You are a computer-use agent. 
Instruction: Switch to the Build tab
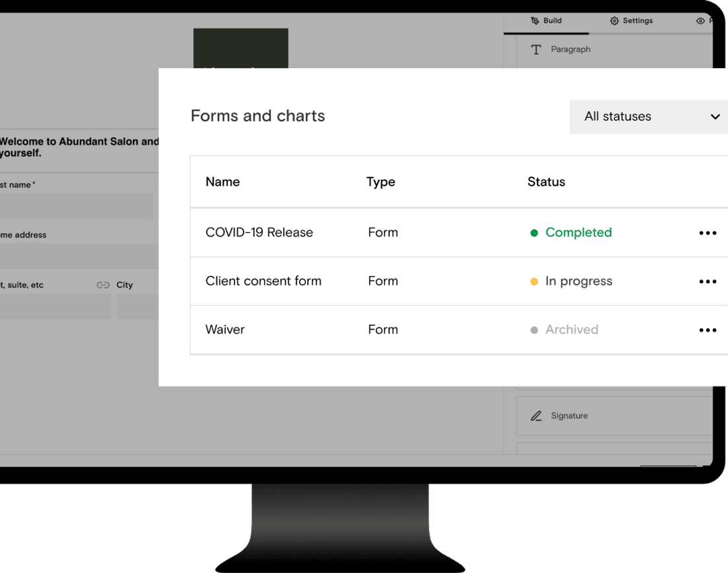point(547,21)
